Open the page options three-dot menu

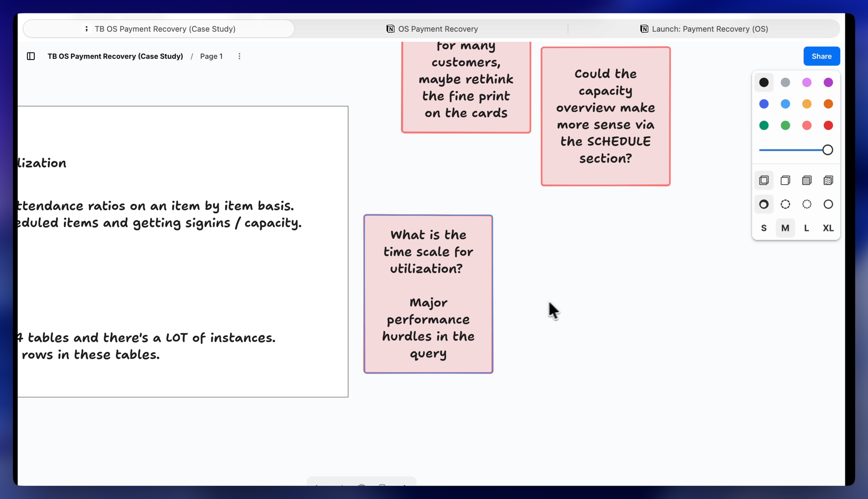click(239, 56)
